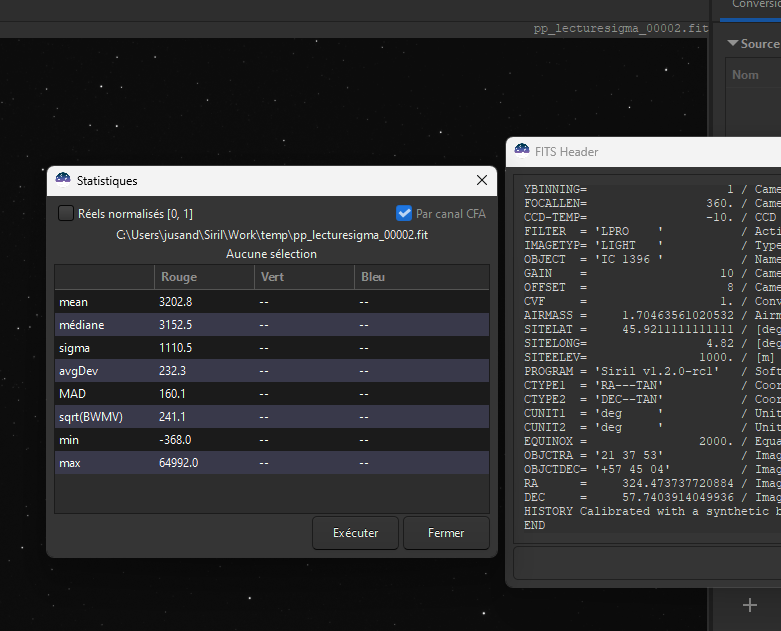
Task: Click the Nom column header in Source panel
Action: tap(745, 75)
